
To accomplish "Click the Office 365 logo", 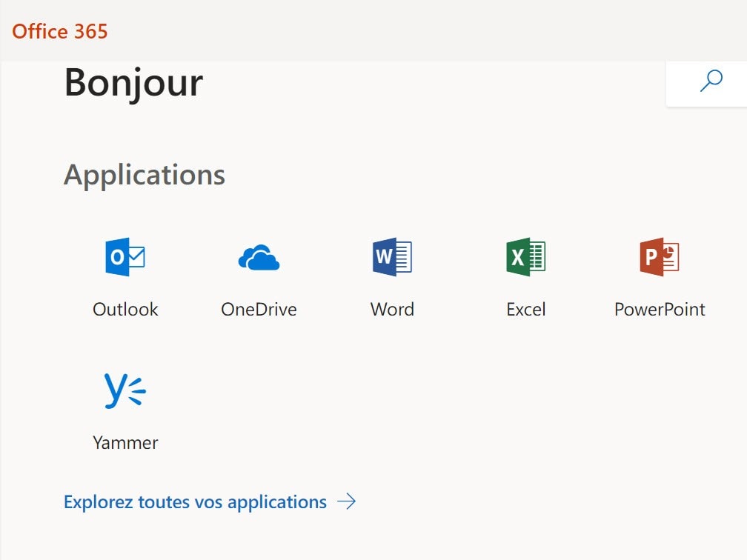I will coord(59,31).
